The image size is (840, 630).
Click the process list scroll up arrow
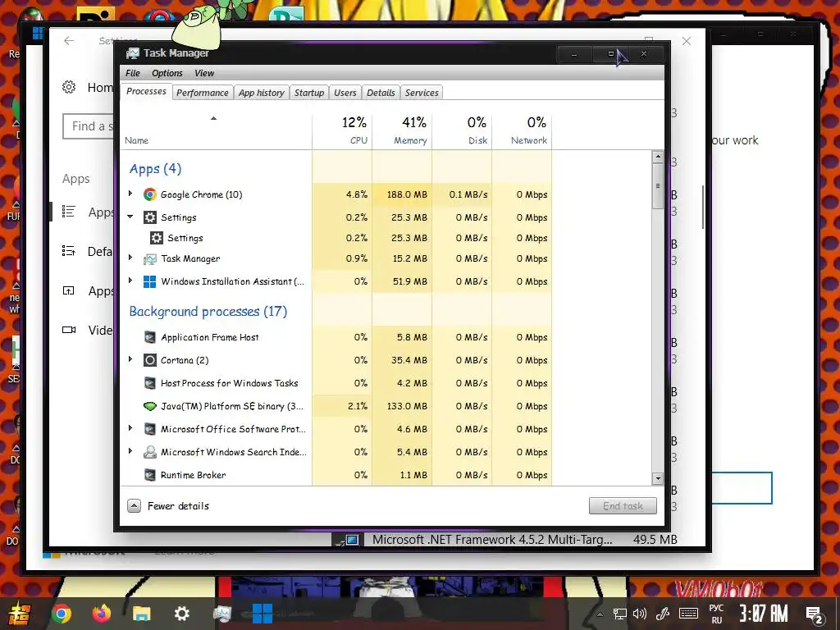(x=658, y=157)
